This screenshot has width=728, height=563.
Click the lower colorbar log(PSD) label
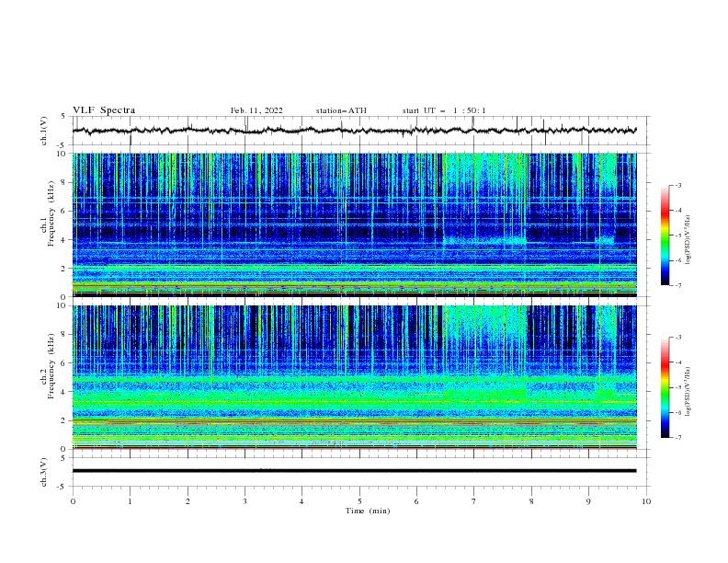coord(688,391)
